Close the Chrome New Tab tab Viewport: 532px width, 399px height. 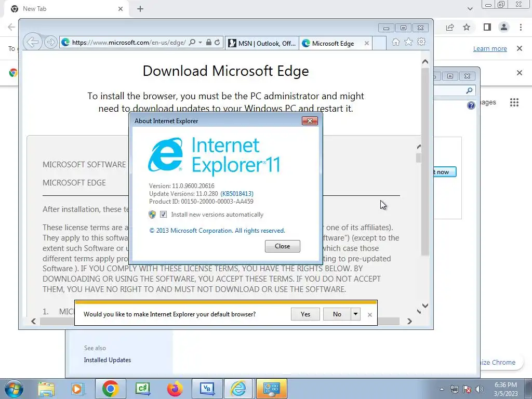point(121,9)
